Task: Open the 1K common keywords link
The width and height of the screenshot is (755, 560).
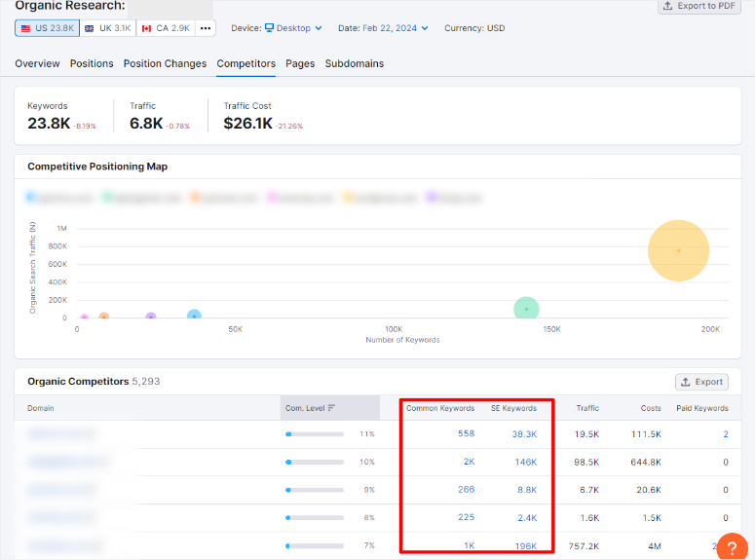Action: [x=469, y=545]
